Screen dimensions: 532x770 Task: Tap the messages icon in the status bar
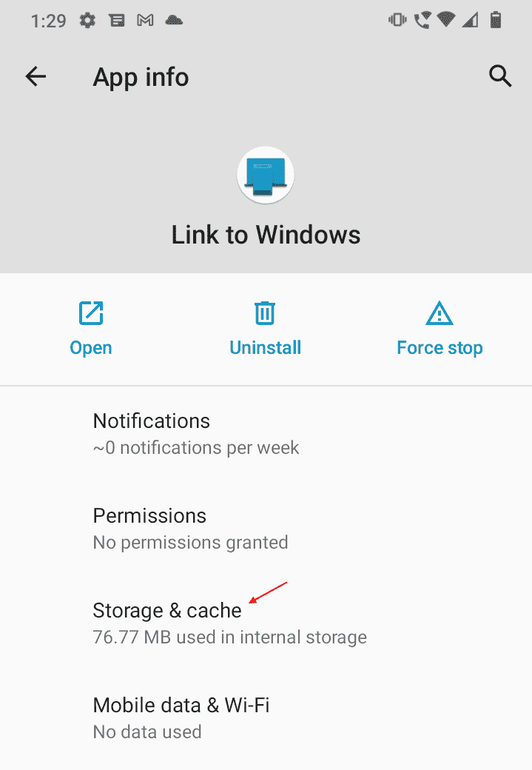116,20
